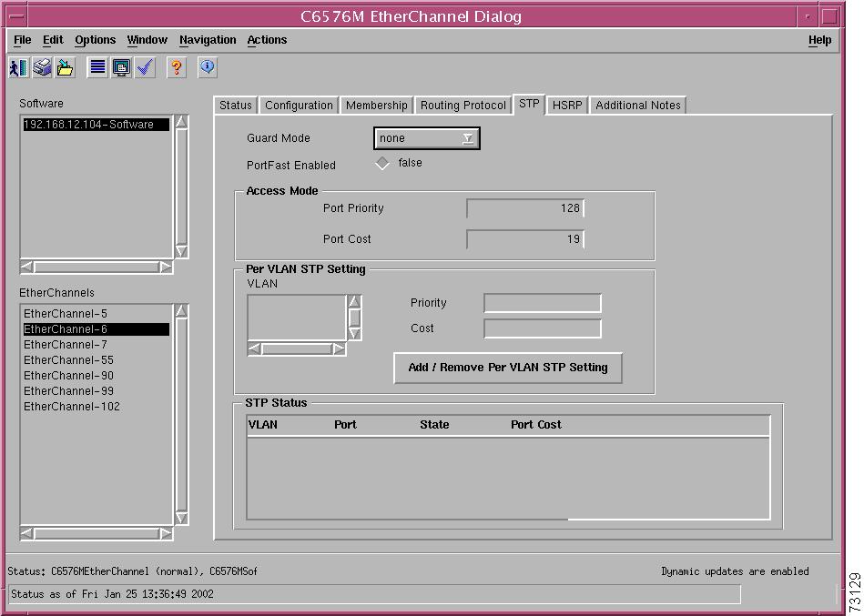The image size is (864, 616).
Task: Open the Help menu
Action: tap(820, 40)
